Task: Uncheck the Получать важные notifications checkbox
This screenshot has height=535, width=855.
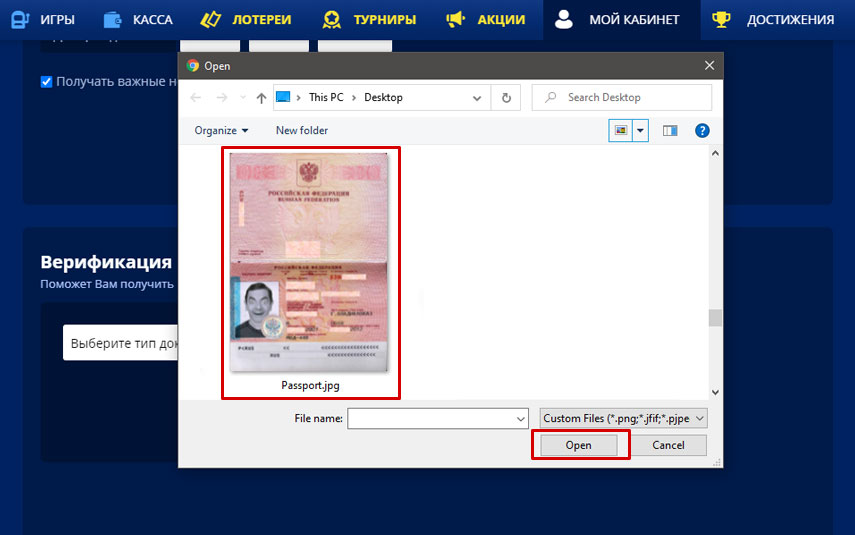Action: coord(46,82)
